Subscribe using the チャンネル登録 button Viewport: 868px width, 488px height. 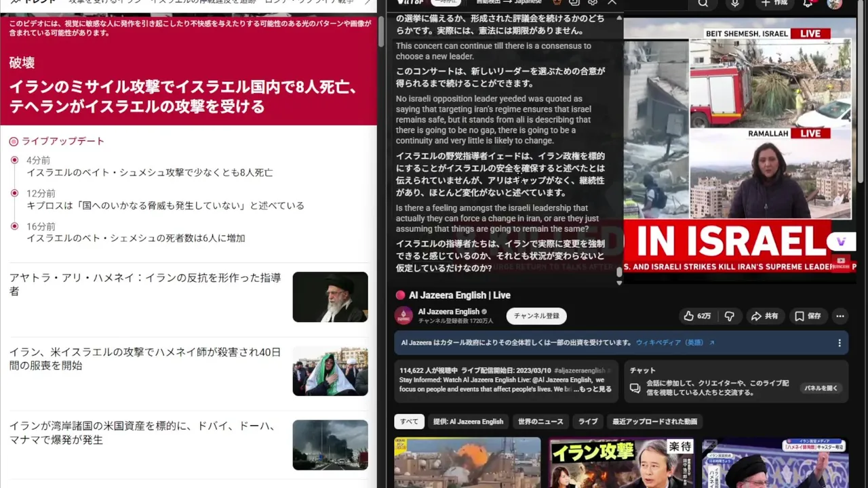pyautogui.click(x=536, y=316)
